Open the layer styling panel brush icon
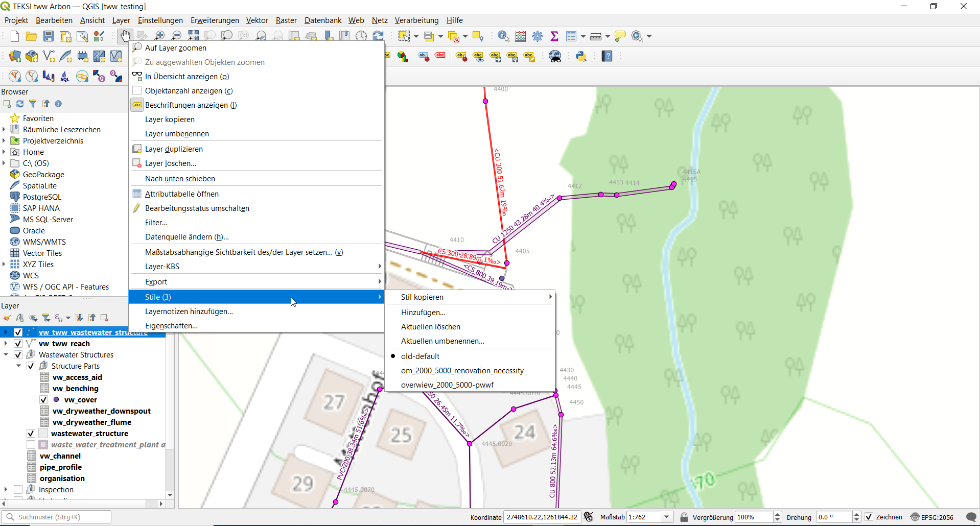Screen dimensions: 980x526 (7, 318)
